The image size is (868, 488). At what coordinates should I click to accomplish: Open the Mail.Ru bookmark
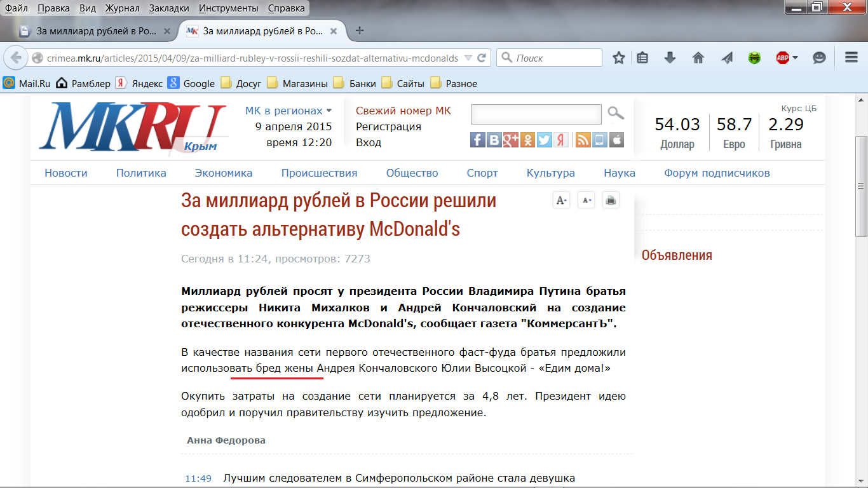coord(27,83)
